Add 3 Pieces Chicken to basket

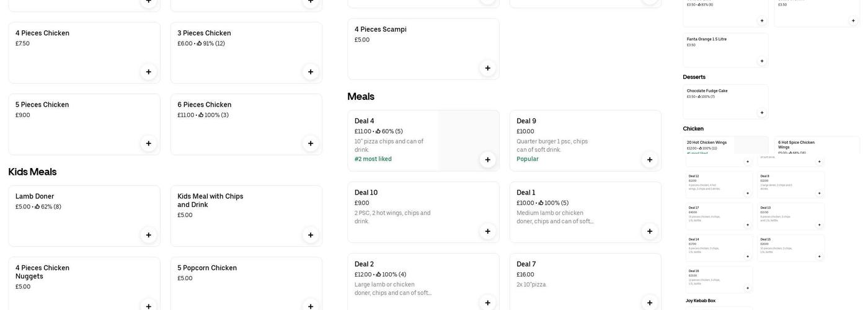click(x=311, y=72)
